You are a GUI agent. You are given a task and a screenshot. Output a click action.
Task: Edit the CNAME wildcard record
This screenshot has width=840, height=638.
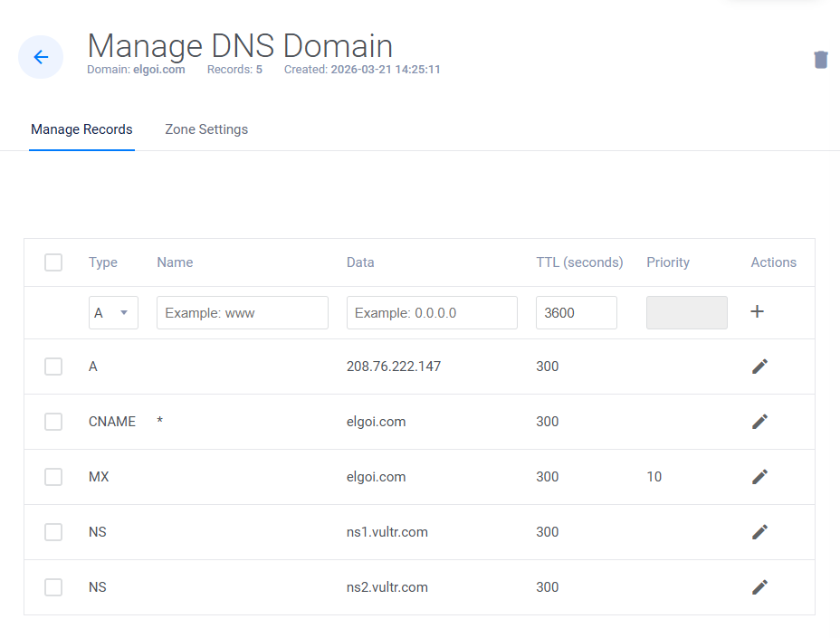click(759, 422)
